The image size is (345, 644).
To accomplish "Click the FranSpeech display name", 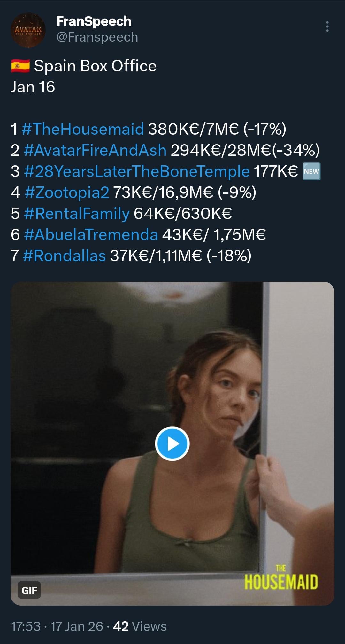I will (94, 21).
